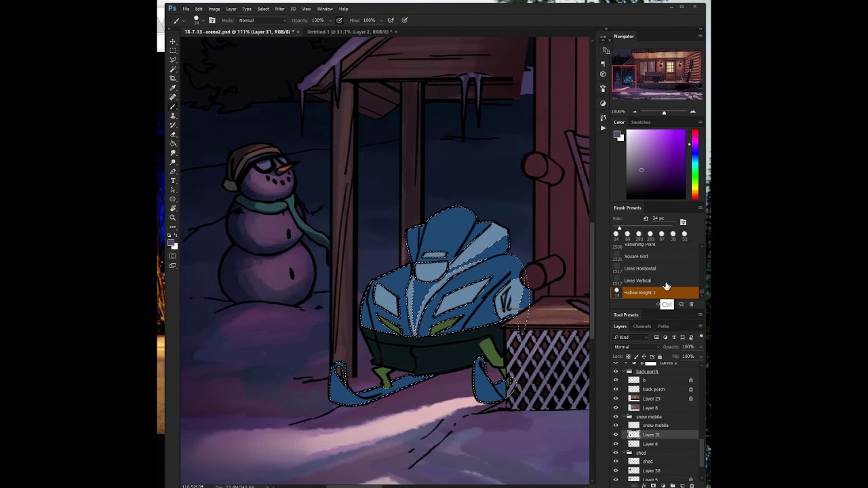This screenshot has height=488, width=868.
Task: Toggle visibility of the 'shed' group
Action: pos(616,453)
